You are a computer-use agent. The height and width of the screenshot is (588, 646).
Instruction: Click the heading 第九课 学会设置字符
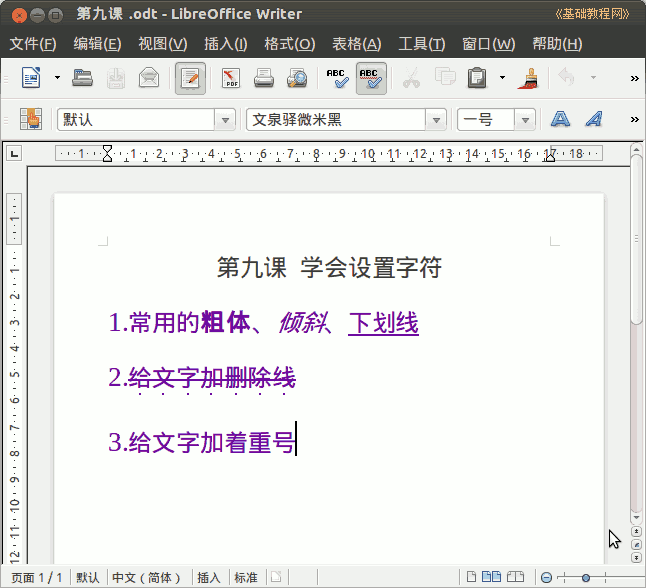[329, 268]
